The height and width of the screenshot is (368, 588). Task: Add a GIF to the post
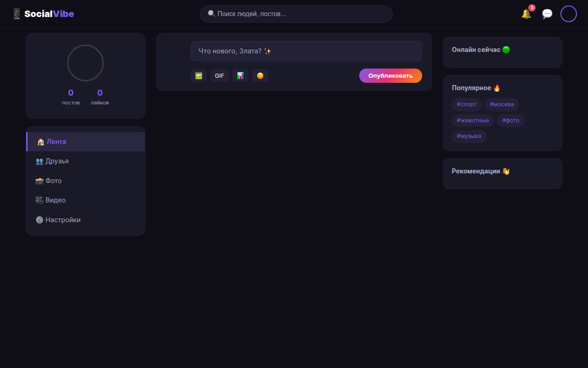(220, 75)
